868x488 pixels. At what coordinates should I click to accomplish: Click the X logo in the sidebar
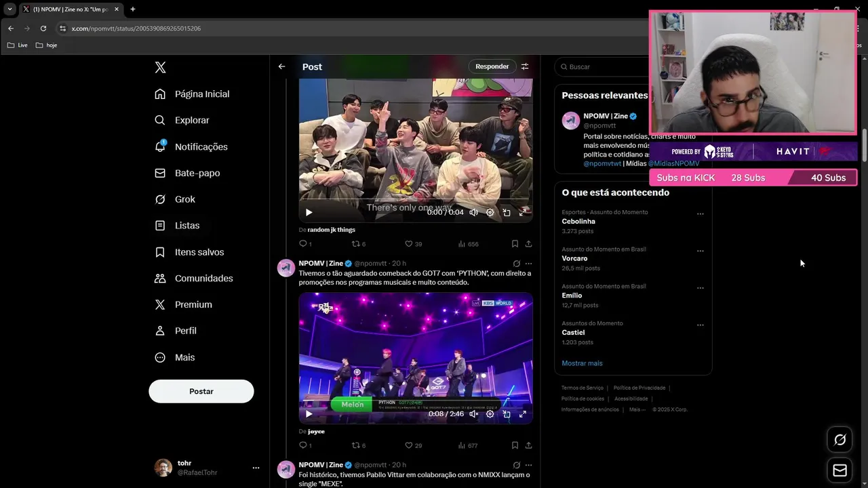[x=160, y=67]
